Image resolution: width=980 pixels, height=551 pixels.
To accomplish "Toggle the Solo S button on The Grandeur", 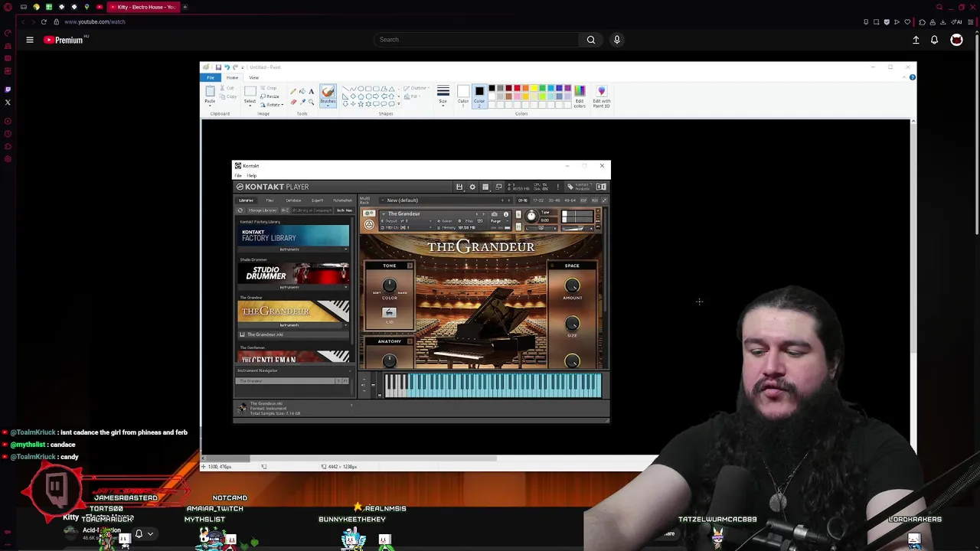I will 518,214.
